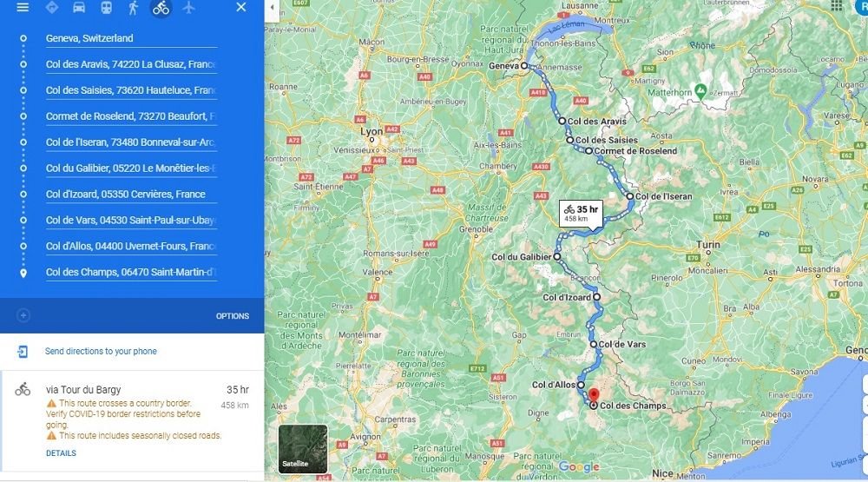Viewport: 868px width, 482px height.
Task: Open route OPTIONS
Action: (x=233, y=316)
